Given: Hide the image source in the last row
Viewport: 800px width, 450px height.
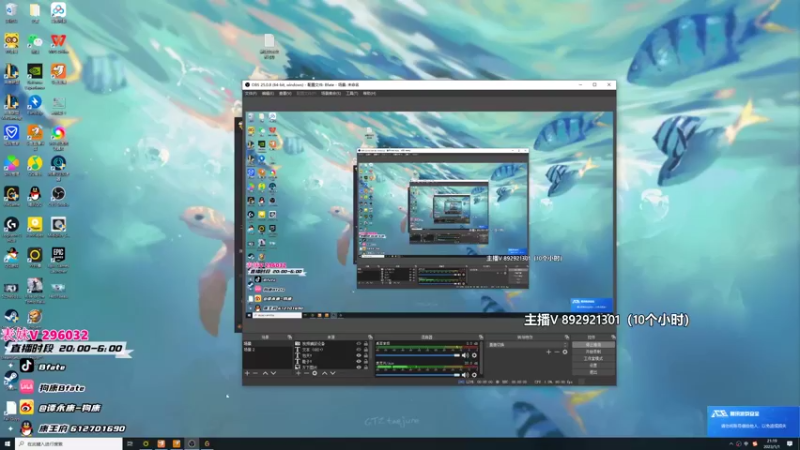Looking at the screenshot, I should point(359,367).
